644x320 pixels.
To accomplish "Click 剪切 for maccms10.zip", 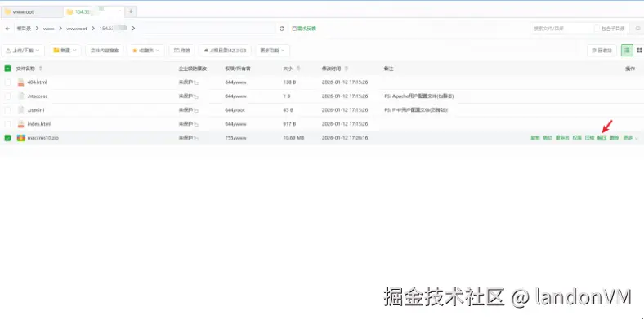I will pyautogui.click(x=548, y=138).
